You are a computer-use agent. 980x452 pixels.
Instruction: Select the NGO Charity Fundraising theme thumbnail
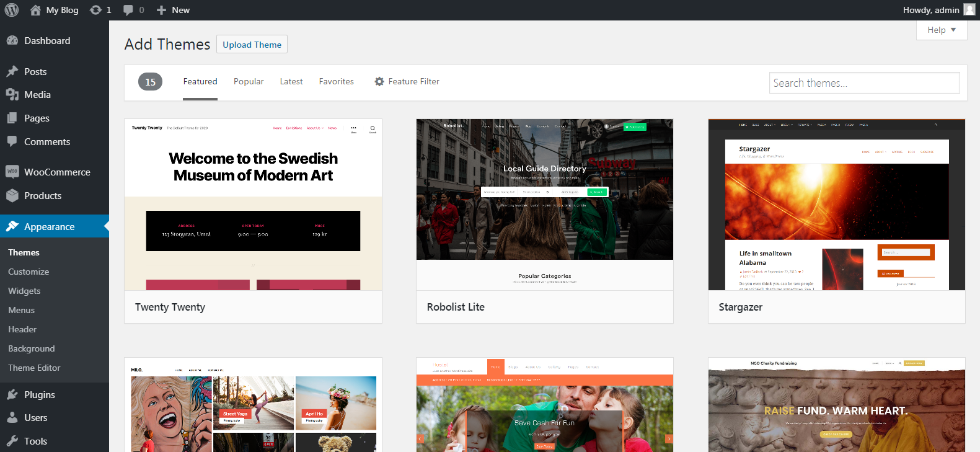[x=837, y=405]
